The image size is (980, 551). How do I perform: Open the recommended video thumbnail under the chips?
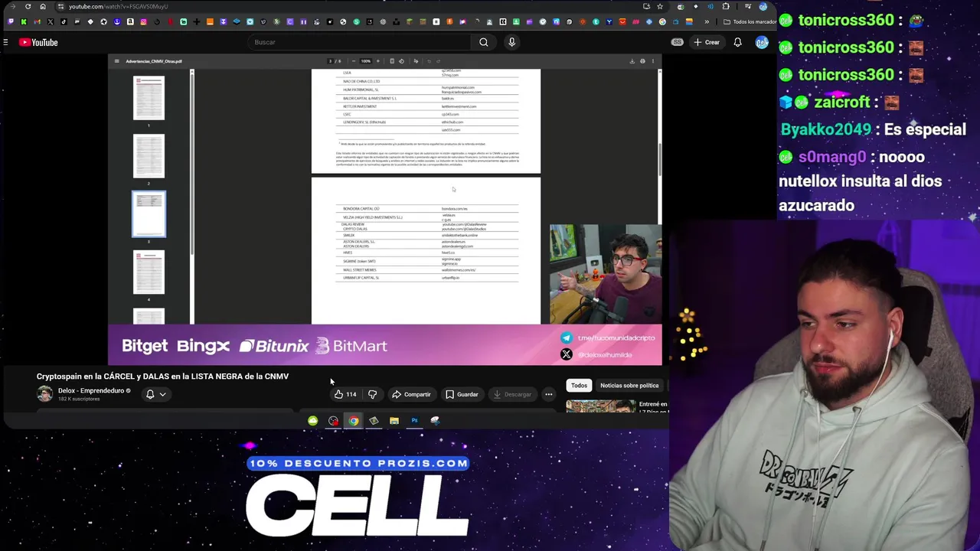pyautogui.click(x=600, y=406)
